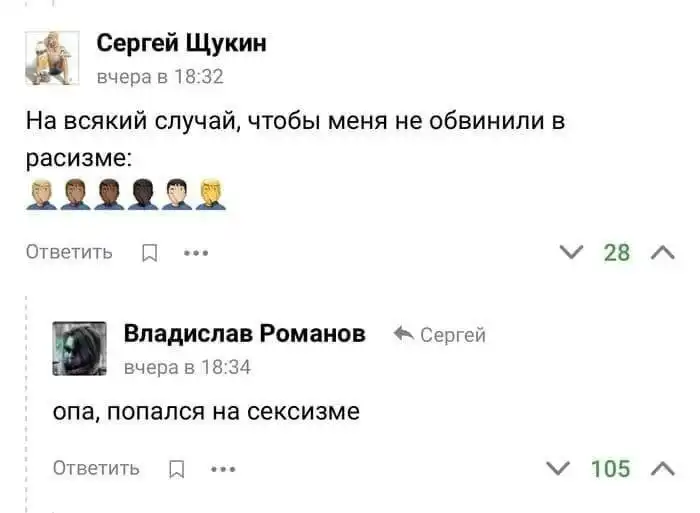Click the dark-skinned emoji in the comment
This screenshot has height=513, width=700.
pos(143,194)
